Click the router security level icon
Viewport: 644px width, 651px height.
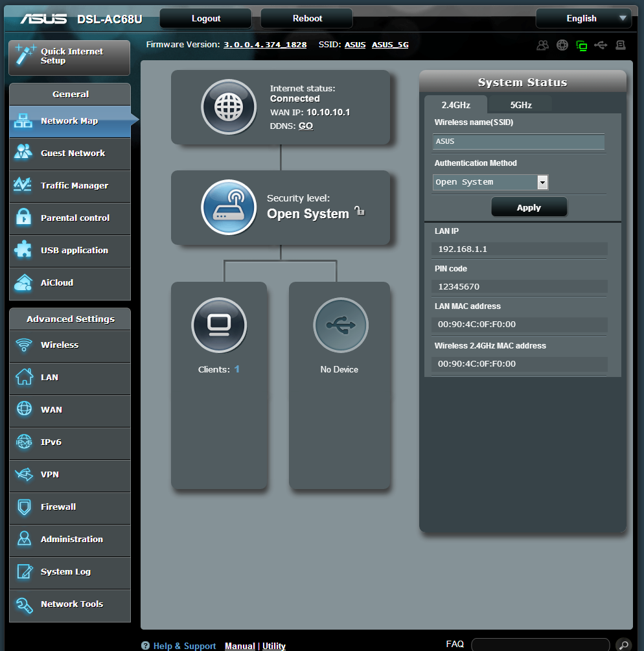pyautogui.click(x=229, y=207)
